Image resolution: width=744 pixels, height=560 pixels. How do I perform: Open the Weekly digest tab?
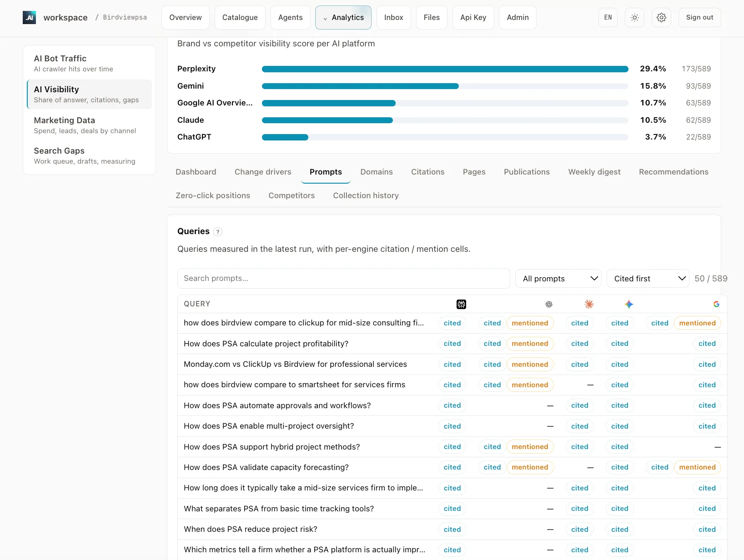[594, 172]
